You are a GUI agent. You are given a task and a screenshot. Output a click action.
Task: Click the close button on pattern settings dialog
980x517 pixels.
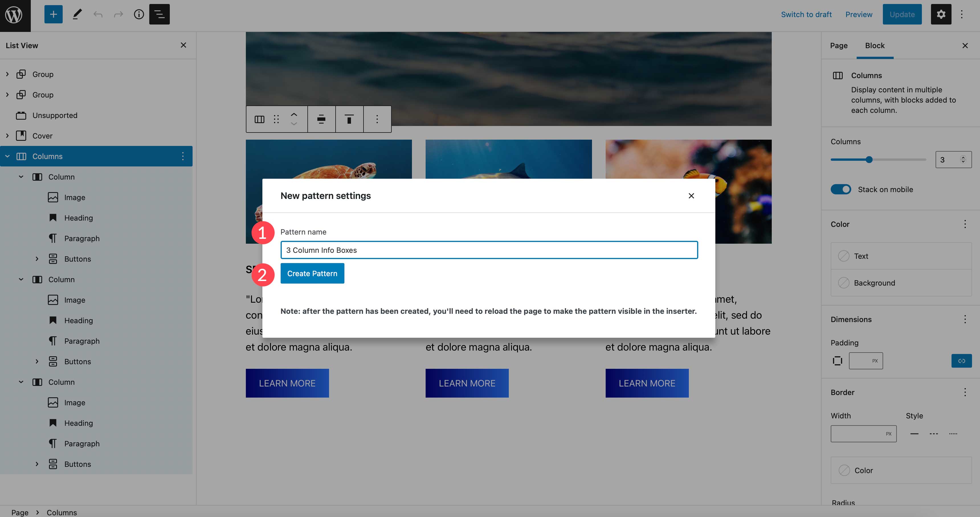point(690,195)
